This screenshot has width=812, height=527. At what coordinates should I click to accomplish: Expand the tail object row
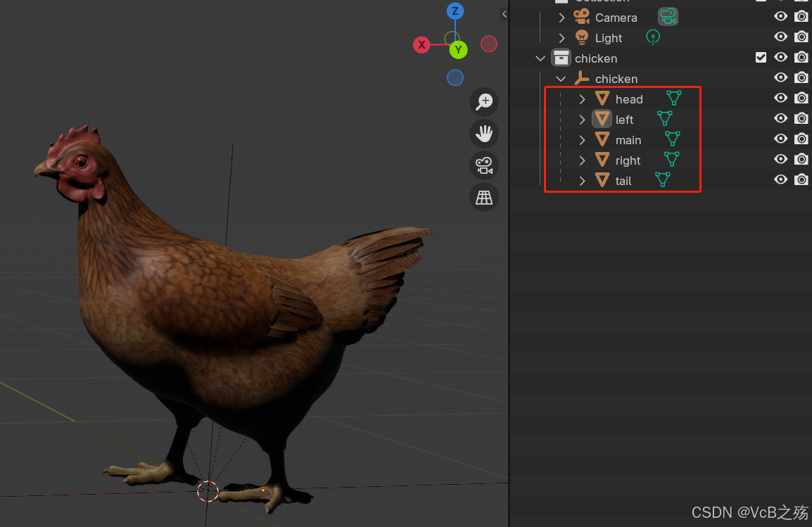582,182
